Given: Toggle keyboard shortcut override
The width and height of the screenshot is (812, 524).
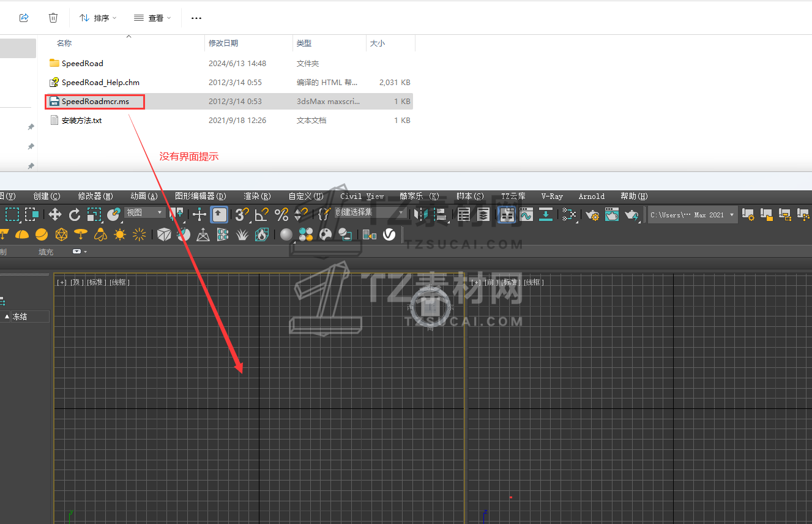Looking at the screenshot, I should (x=219, y=214).
